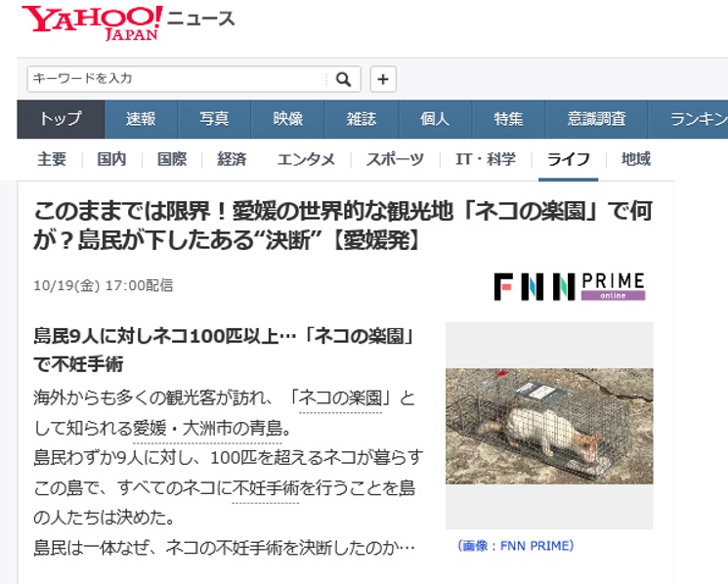Screen dimensions: 728x584
Task: Go to the 映像 tab
Action: tap(288, 119)
